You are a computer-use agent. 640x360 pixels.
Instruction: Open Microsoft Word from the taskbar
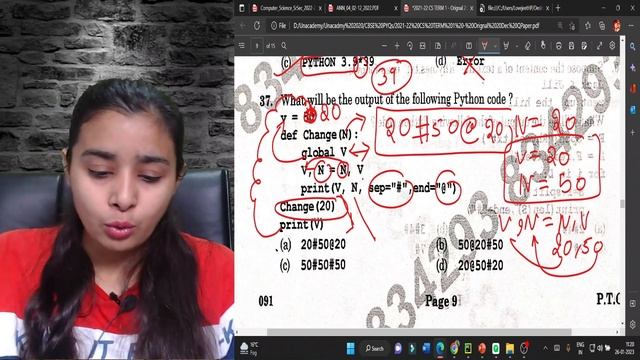[426, 349]
